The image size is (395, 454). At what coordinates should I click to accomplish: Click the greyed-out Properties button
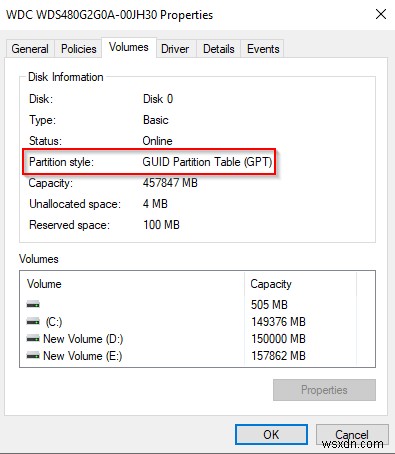324,390
